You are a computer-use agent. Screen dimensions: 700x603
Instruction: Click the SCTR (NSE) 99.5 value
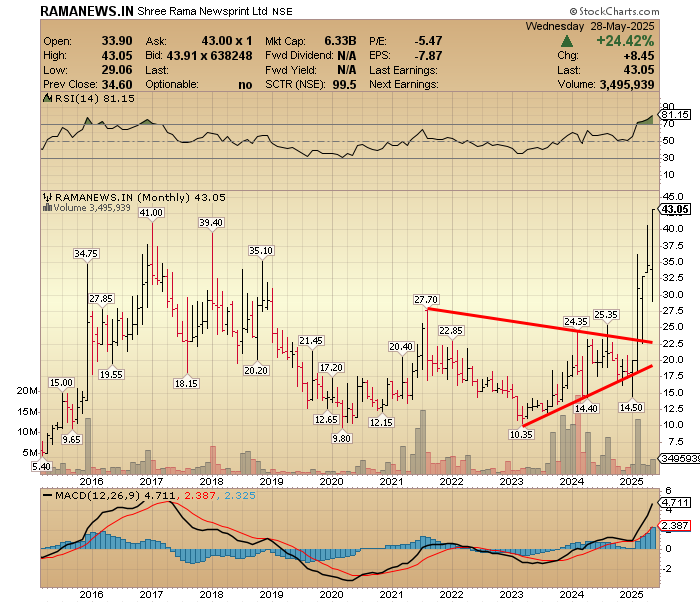[x=344, y=84]
